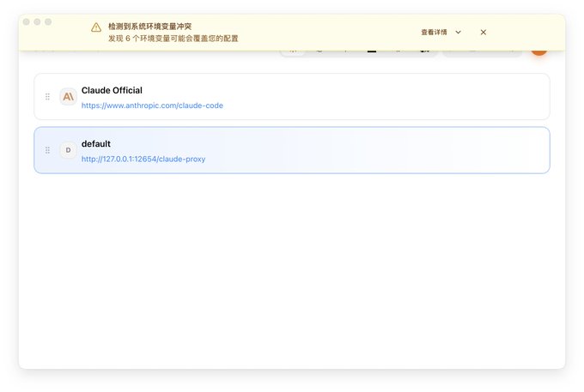Open the anthropic.com/claude-code link
Screen dimensions: 584x392
pos(152,106)
